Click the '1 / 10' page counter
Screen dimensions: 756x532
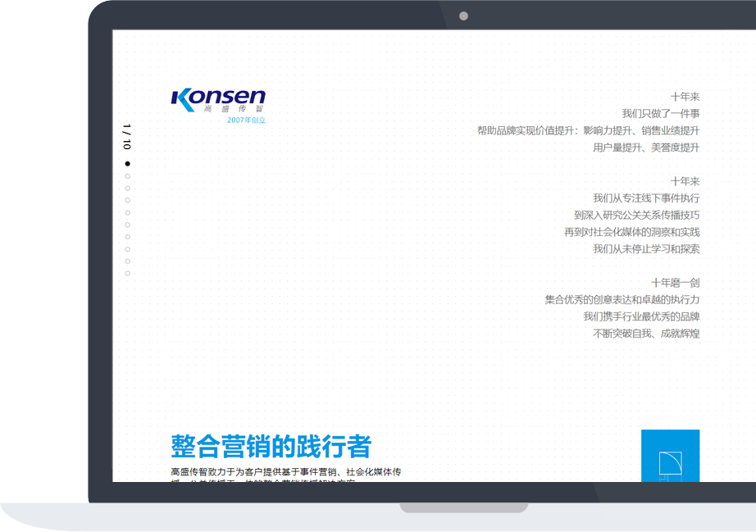coord(126,137)
